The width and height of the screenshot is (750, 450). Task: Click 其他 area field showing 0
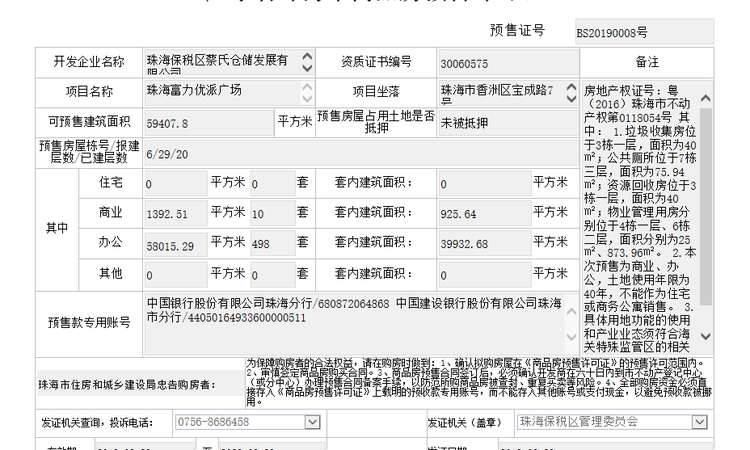tap(176, 275)
